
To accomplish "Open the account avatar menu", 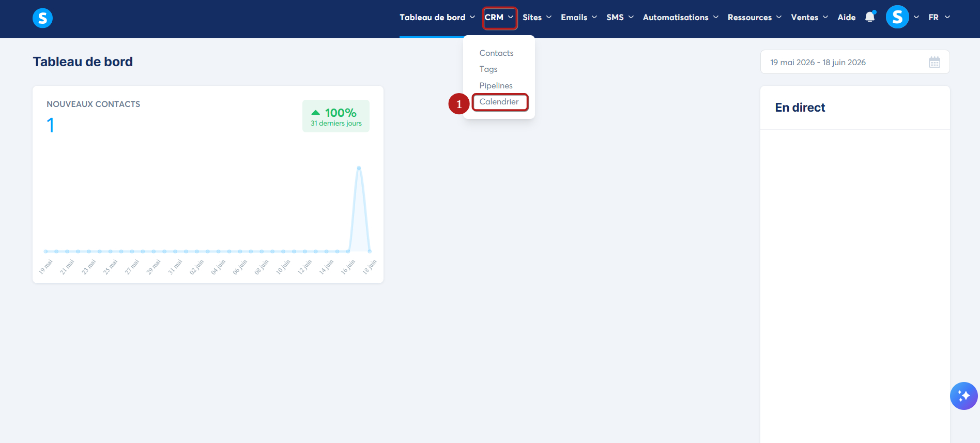I will coord(897,17).
